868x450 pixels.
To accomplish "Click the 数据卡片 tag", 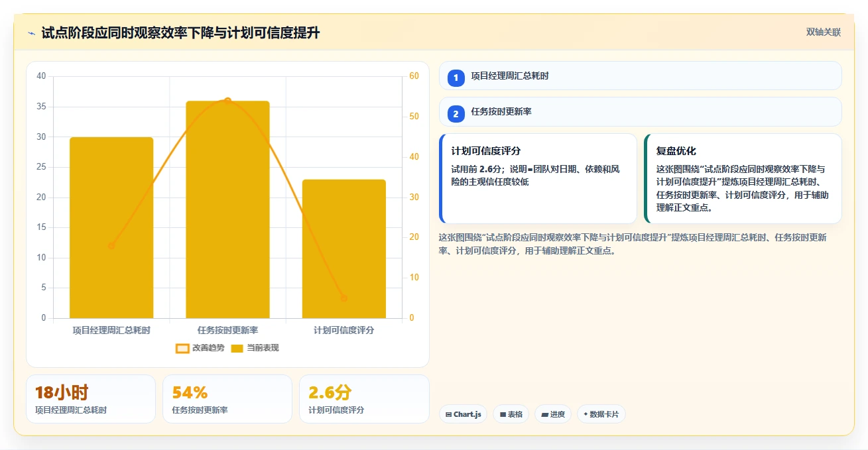I will [x=601, y=414].
